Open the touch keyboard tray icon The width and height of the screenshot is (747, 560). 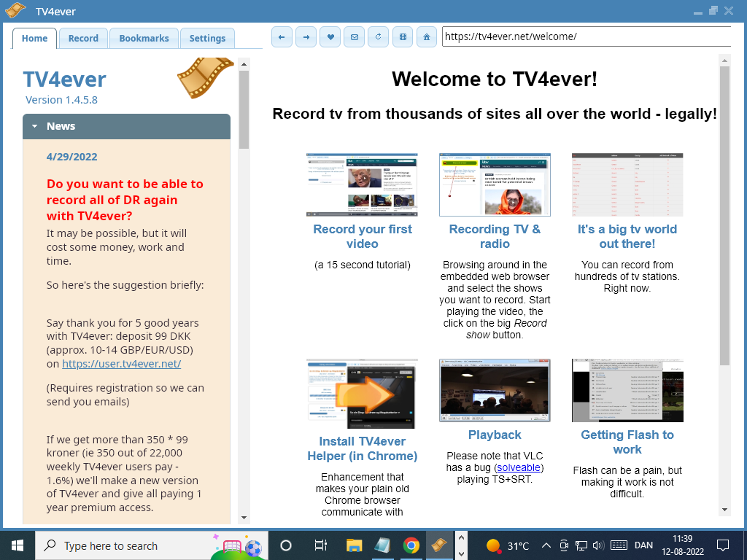[619, 545]
